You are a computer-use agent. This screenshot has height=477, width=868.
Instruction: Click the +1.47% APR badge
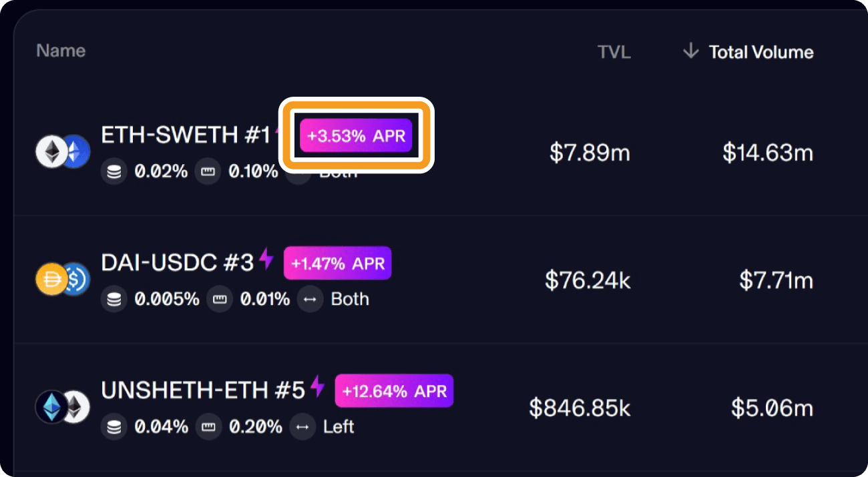pyautogui.click(x=338, y=264)
